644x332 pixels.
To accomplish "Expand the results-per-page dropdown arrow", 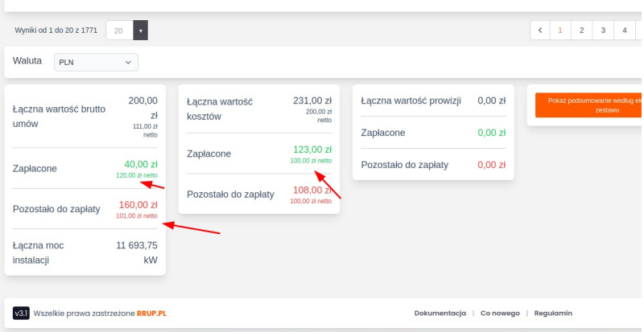I will pos(140,31).
